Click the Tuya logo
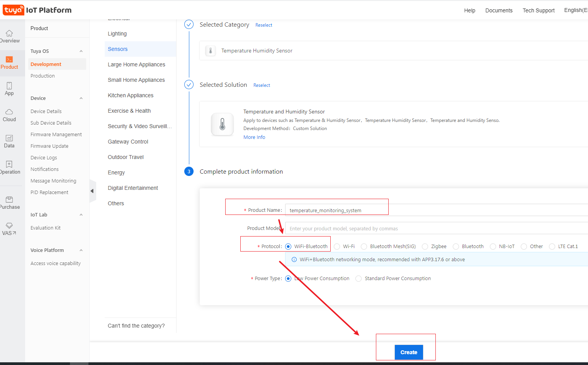The height and width of the screenshot is (365, 588). click(14, 10)
